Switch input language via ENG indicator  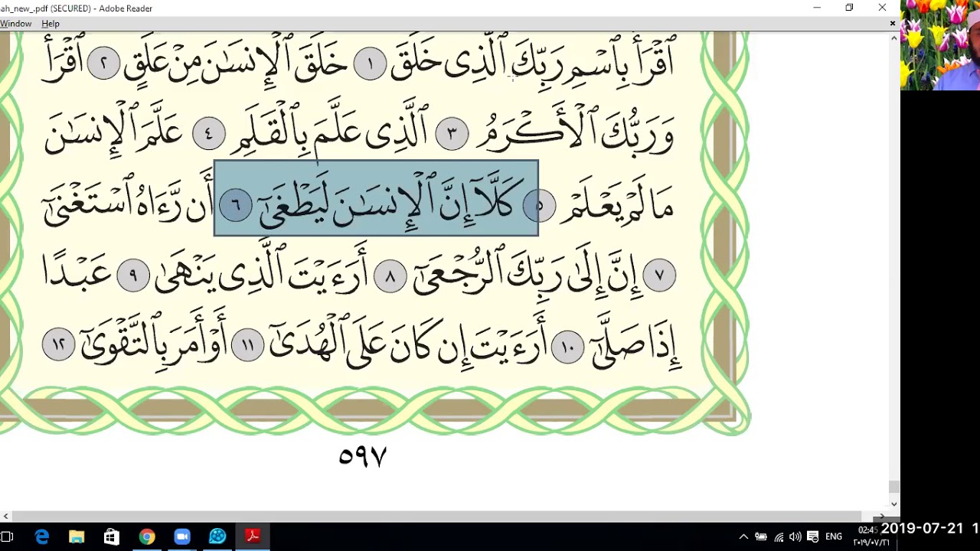click(834, 537)
